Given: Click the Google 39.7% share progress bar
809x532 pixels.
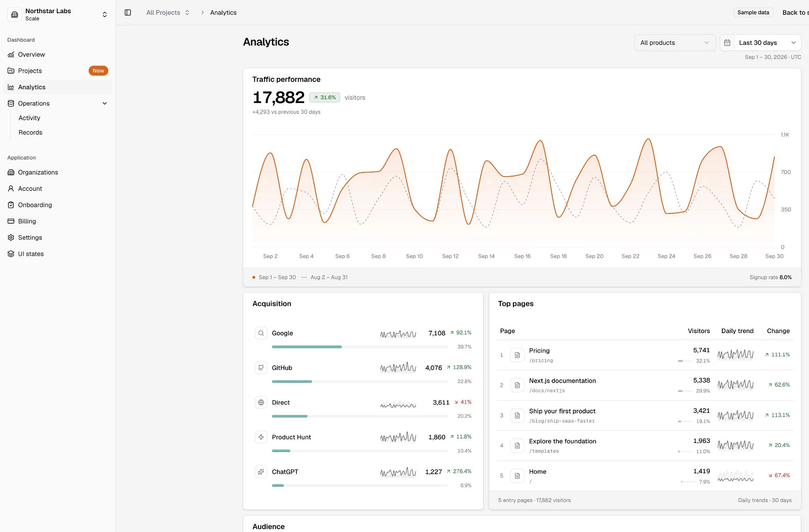Looking at the screenshot, I should [360, 347].
